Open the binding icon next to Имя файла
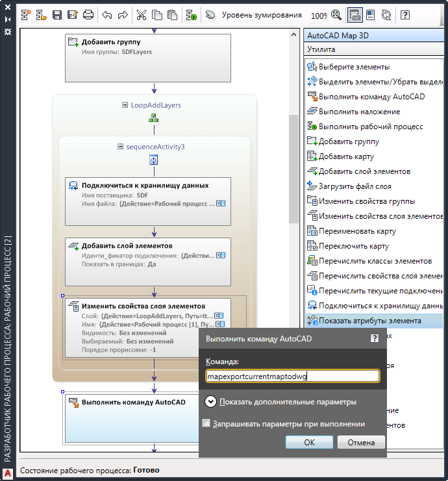The height and width of the screenshot is (481, 448). [x=221, y=203]
